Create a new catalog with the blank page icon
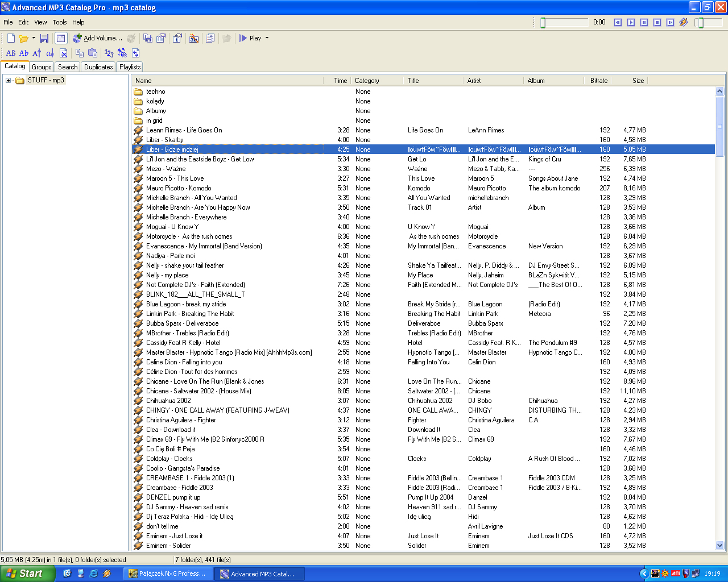Screen dimensions: 728x582 click(x=11, y=38)
